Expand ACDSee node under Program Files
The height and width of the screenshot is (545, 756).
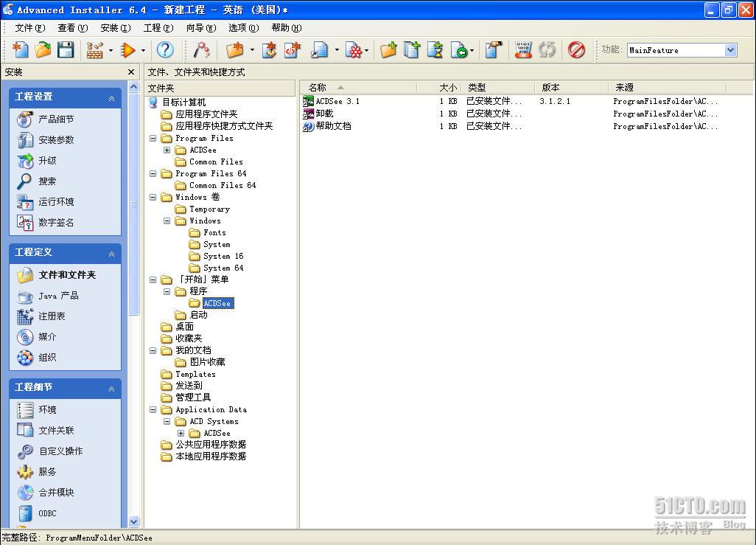click(167, 150)
